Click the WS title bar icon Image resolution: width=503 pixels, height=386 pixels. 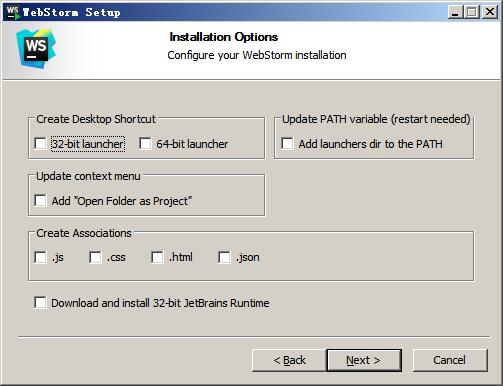click(13, 12)
